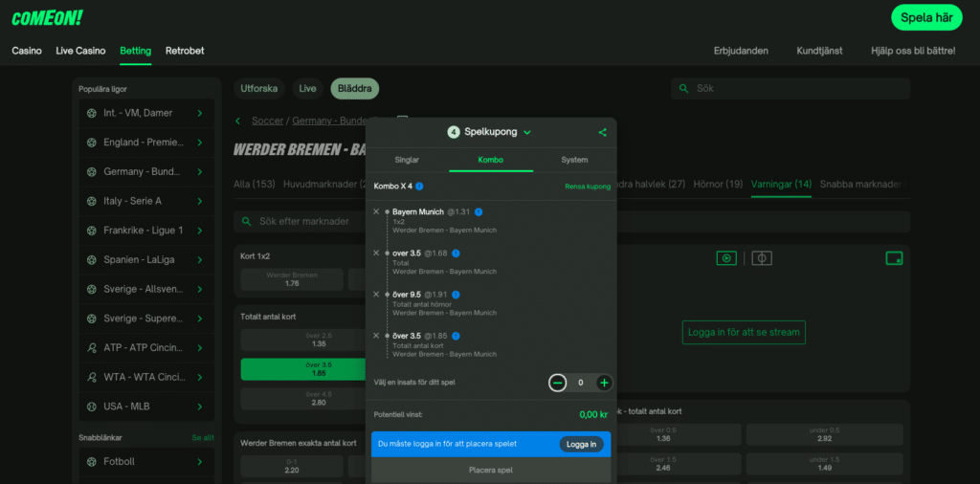Click the soccer ball icon for Int. - VM, Damer

(92, 113)
